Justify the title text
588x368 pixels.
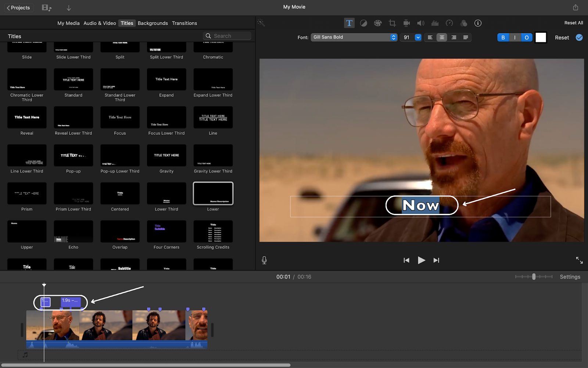click(466, 38)
